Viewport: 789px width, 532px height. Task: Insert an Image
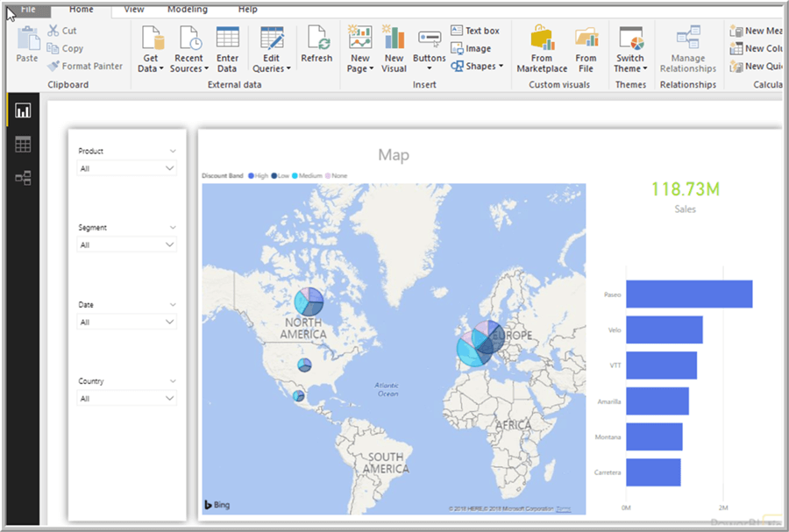471,48
